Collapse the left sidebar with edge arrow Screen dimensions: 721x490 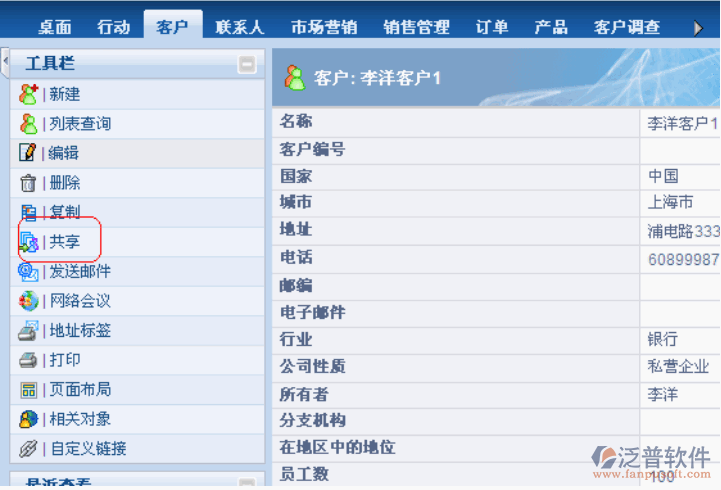4,55
